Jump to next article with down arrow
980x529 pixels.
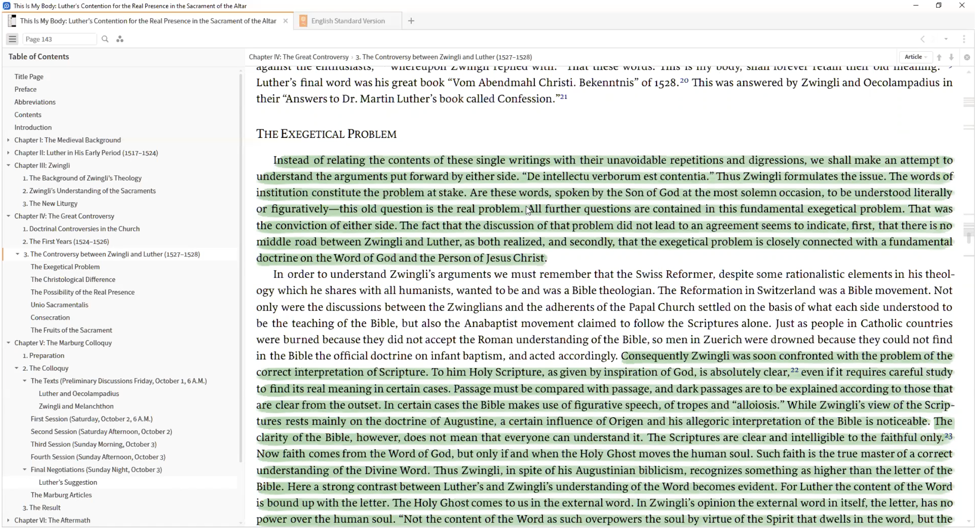tap(951, 57)
